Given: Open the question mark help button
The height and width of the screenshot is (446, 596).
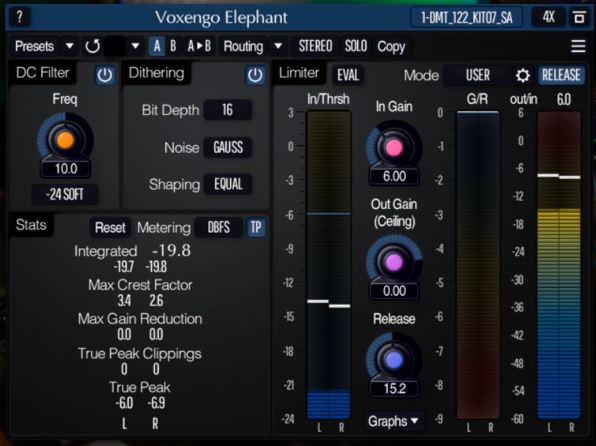Looking at the screenshot, I should [19, 17].
